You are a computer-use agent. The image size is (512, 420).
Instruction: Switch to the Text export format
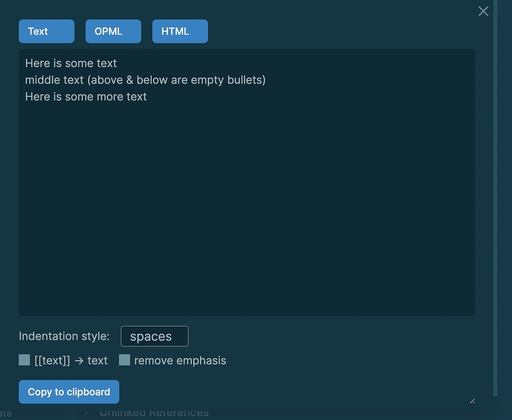(x=46, y=31)
